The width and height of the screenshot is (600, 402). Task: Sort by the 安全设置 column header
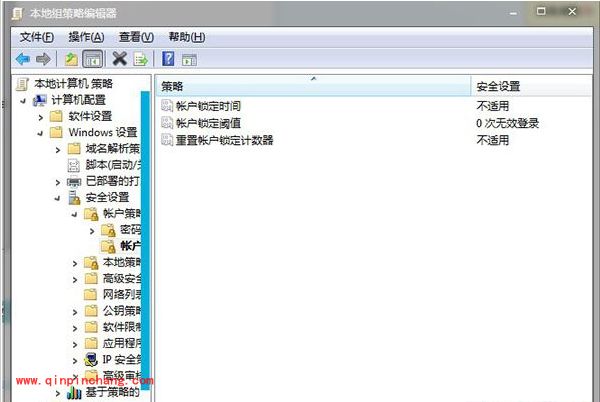click(531, 86)
